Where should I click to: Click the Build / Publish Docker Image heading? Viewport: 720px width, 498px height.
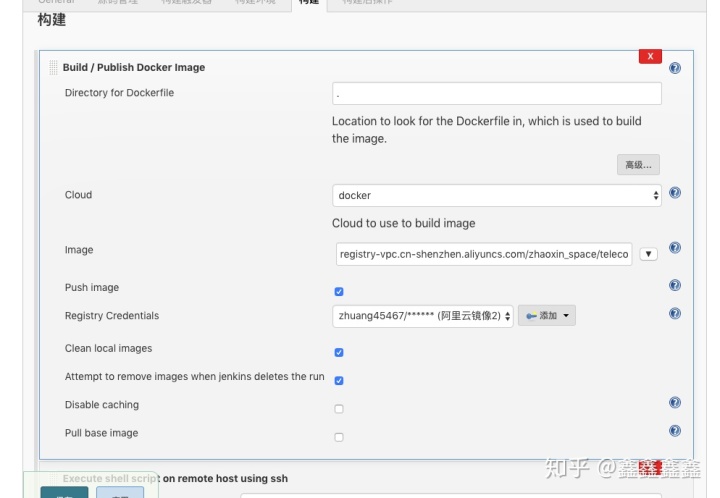134,67
